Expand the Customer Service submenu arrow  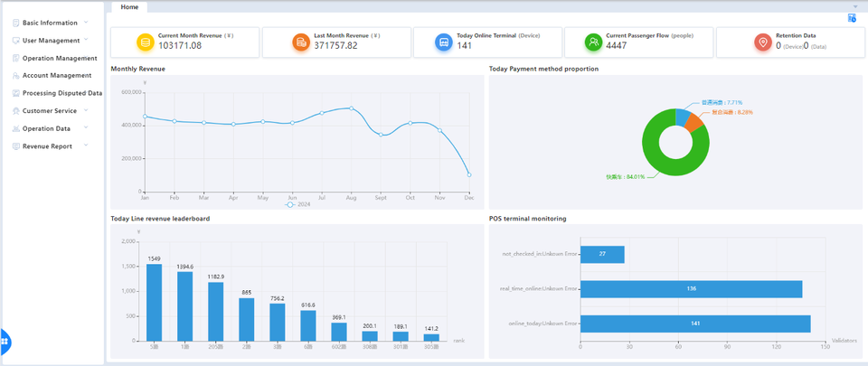point(85,110)
